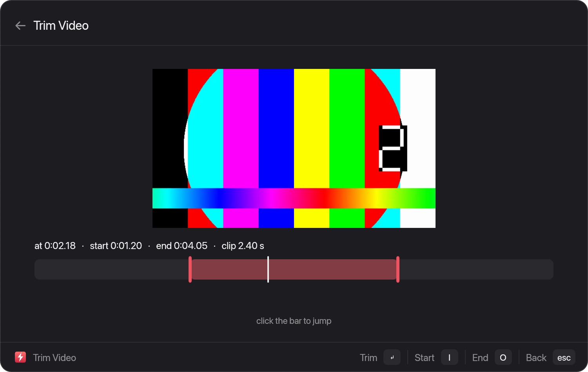This screenshot has height=372, width=588.
Task: Select the right trim end handle
Action: (398, 269)
